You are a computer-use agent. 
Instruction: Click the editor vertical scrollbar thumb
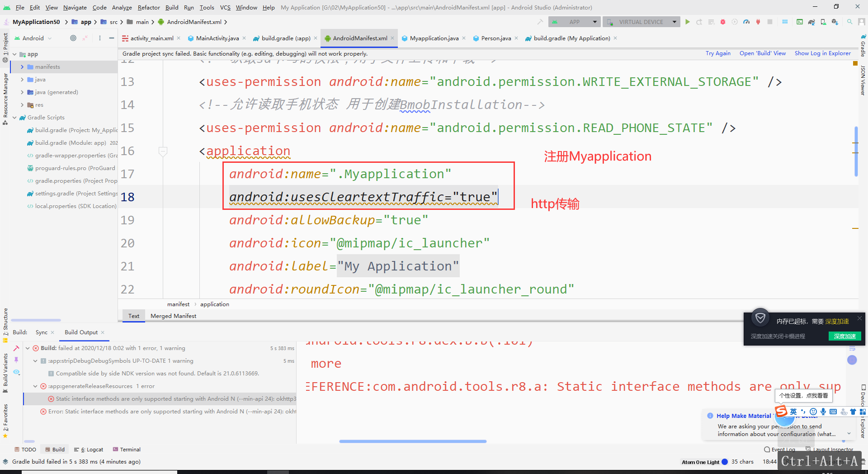click(x=856, y=152)
